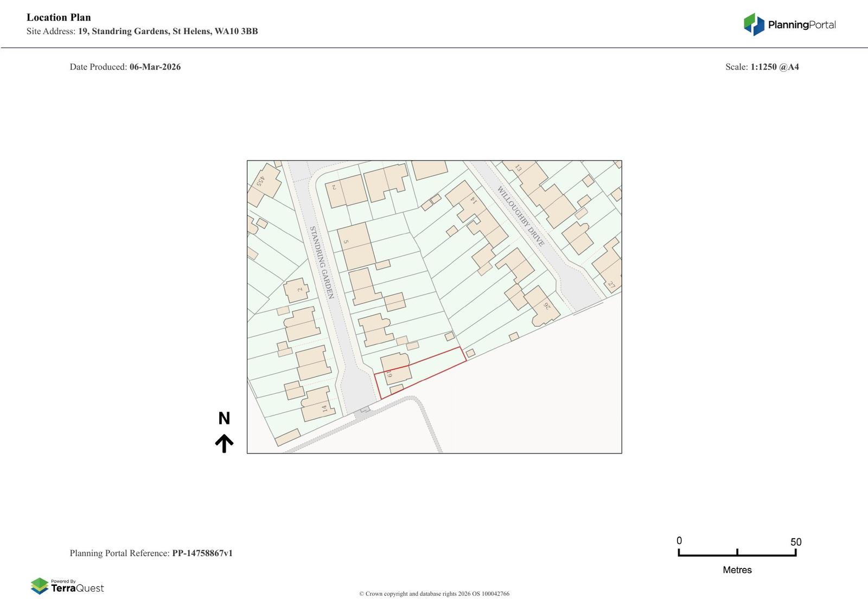Click the TerraQuest logo

[x=67, y=586]
